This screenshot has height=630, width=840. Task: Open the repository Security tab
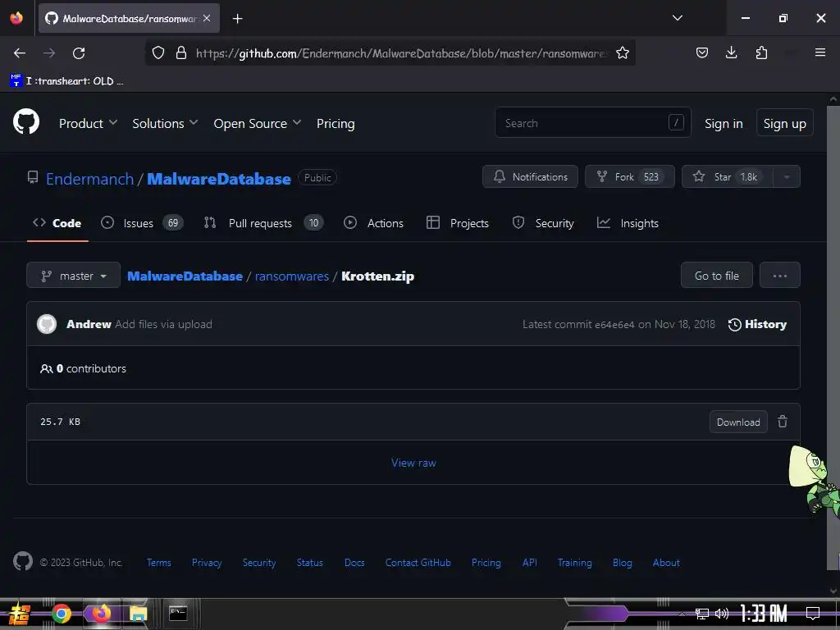pos(543,223)
